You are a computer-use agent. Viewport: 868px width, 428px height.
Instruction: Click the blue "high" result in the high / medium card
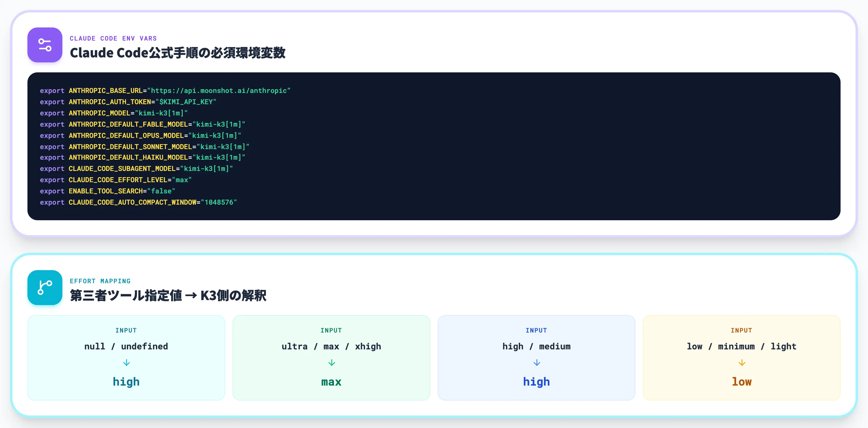tap(537, 382)
